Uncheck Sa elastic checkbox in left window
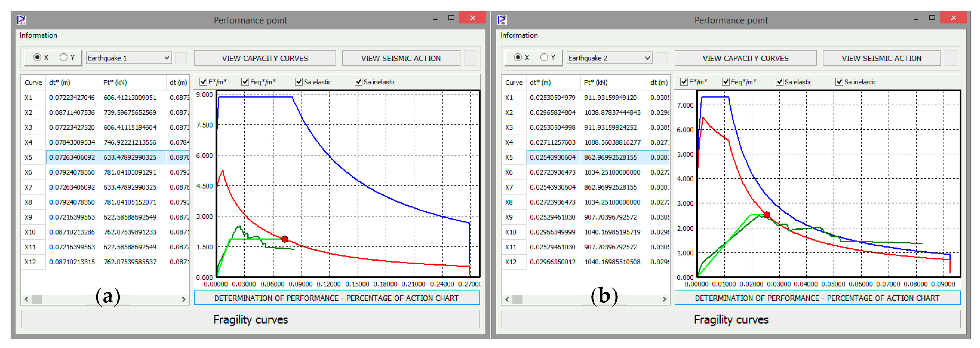 (x=299, y=82)
